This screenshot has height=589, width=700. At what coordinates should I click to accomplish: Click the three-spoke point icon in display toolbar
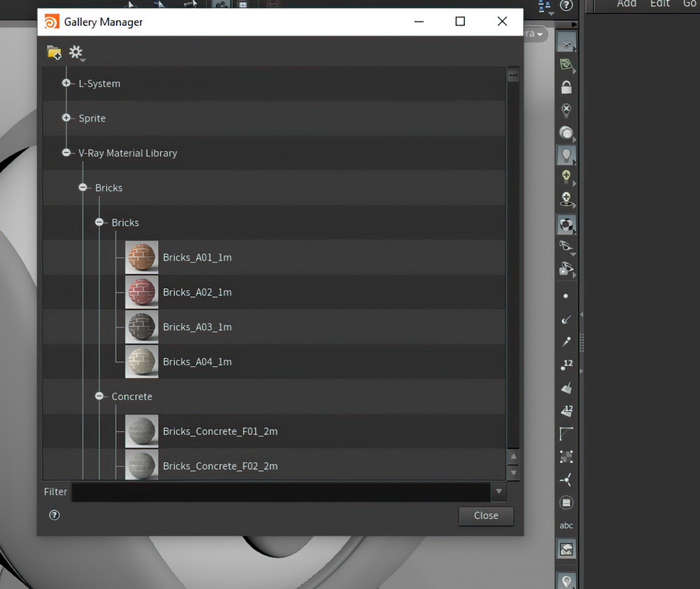tap(566, 480)
